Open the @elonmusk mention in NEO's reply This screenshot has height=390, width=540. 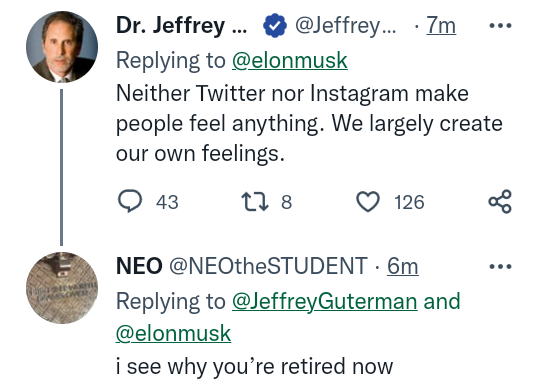[x=173, y=333]
